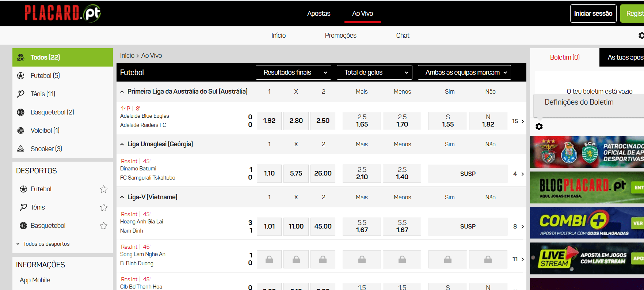Click the Placard.pt logo
This screenshot has width=644, height=290.
62,13
